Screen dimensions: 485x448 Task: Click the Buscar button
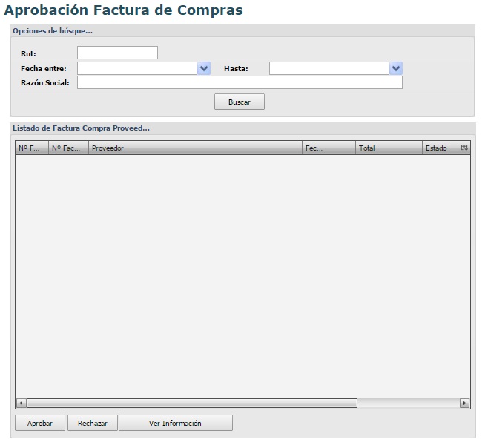pos(240,102)
